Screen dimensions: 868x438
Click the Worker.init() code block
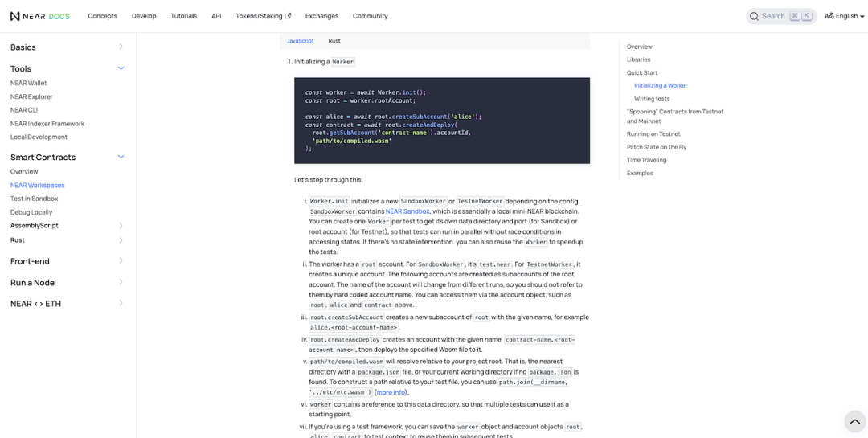point(442,121)
